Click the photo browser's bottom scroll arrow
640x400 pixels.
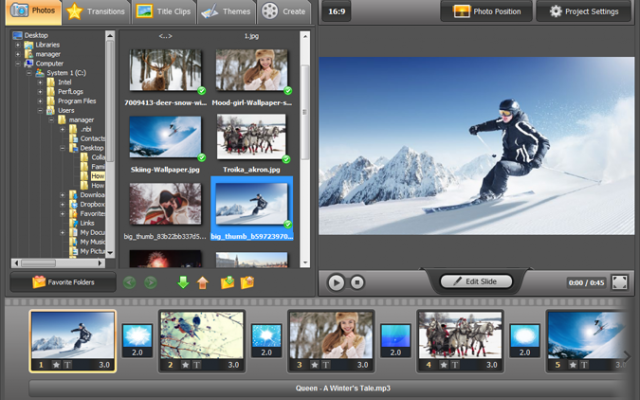pyautogui.click(x=304, y=263)
